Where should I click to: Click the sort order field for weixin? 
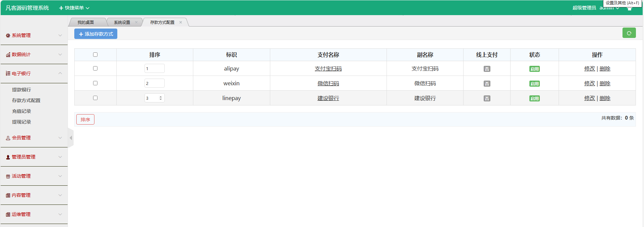[x=154, y=83]
